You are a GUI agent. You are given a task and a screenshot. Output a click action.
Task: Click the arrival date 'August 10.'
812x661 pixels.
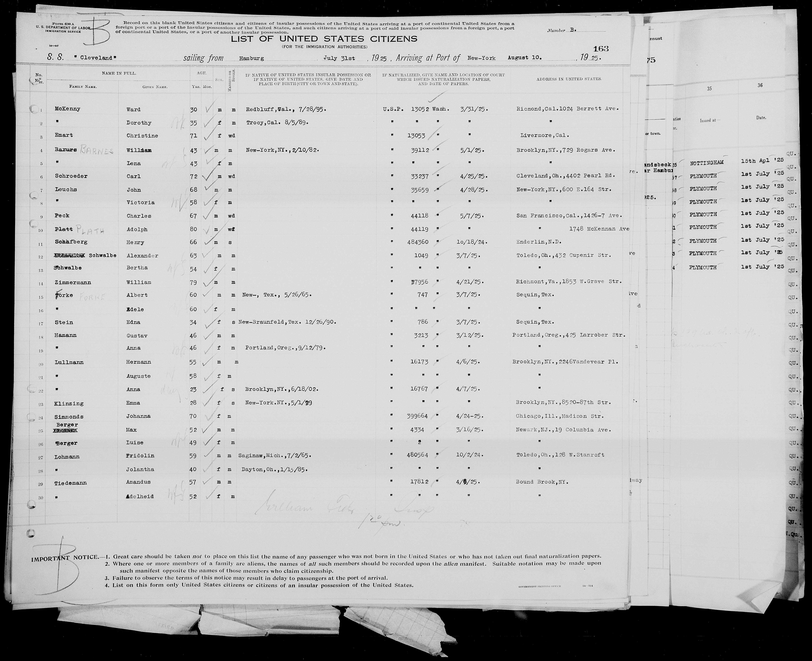525,57
